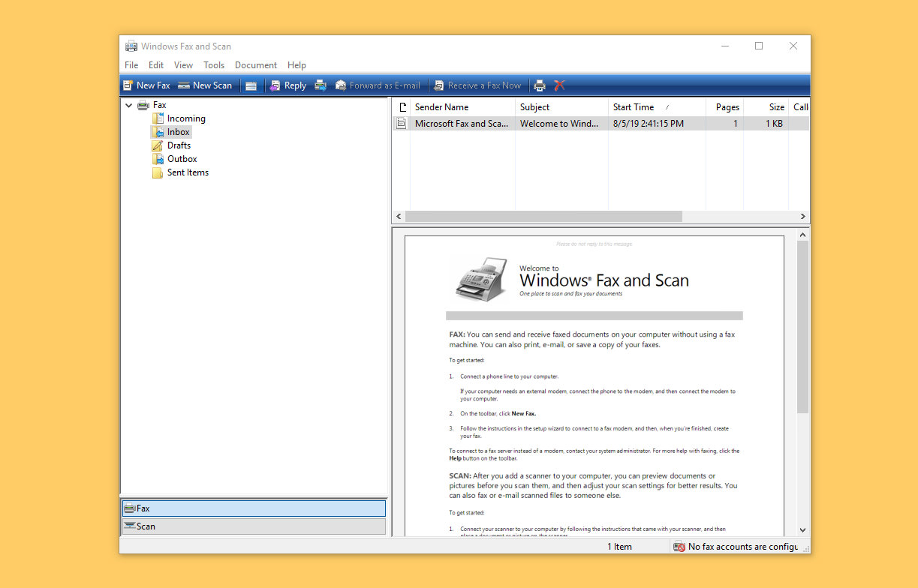Image resolution: width=918 pixels, height=588 pixels.
Task: Click the 'Welcome to Wind...' subject cell
Action: pyautogui.click(x=559, y=124)
